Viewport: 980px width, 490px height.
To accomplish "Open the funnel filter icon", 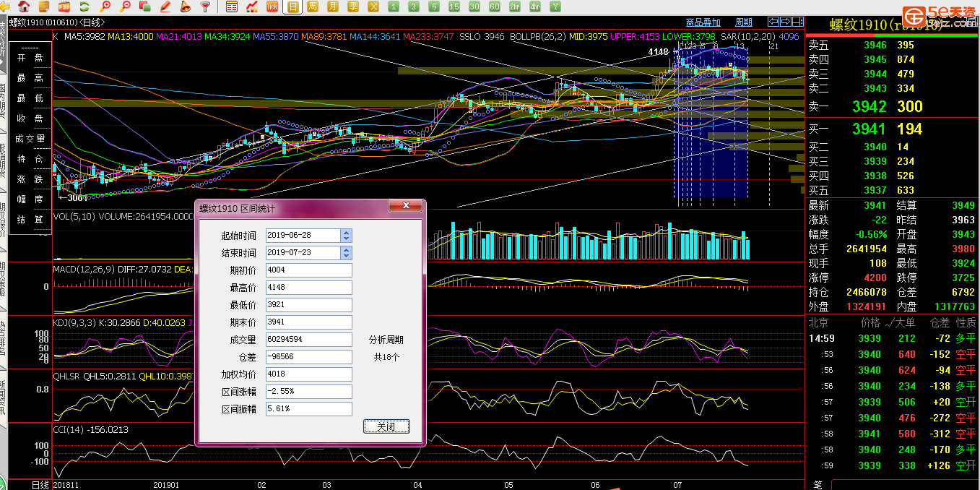I will 205,7.
